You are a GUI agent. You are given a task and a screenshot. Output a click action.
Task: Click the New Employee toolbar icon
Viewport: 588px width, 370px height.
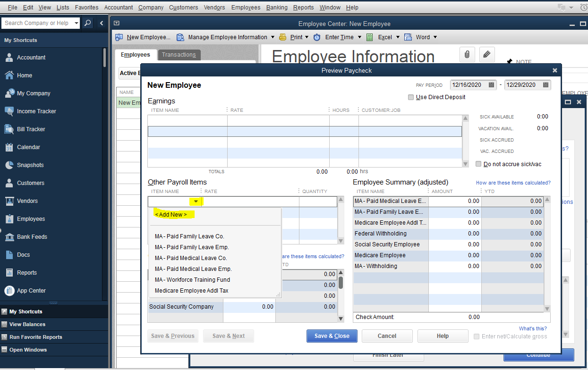click(x=119, y=37)
